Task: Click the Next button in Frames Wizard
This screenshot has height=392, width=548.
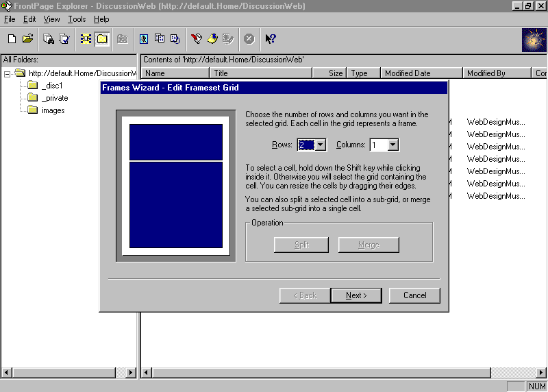Action: [x=356, y=295]
